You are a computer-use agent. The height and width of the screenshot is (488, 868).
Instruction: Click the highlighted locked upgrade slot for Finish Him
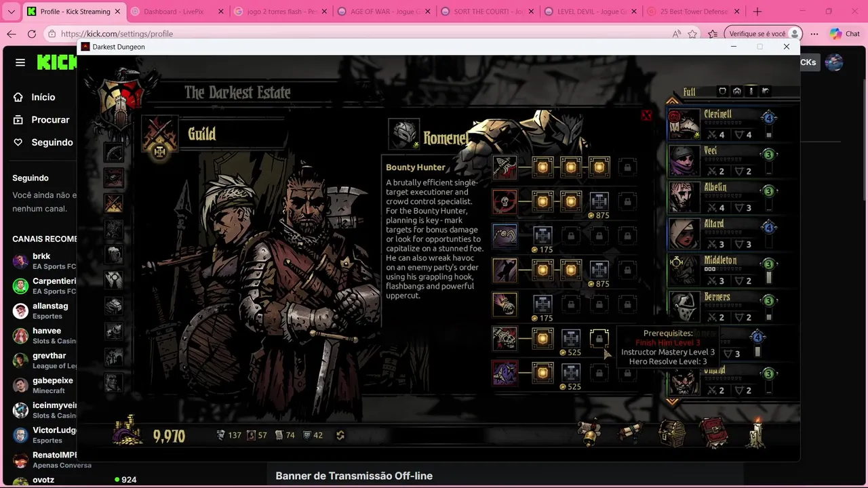pos(599,338)
